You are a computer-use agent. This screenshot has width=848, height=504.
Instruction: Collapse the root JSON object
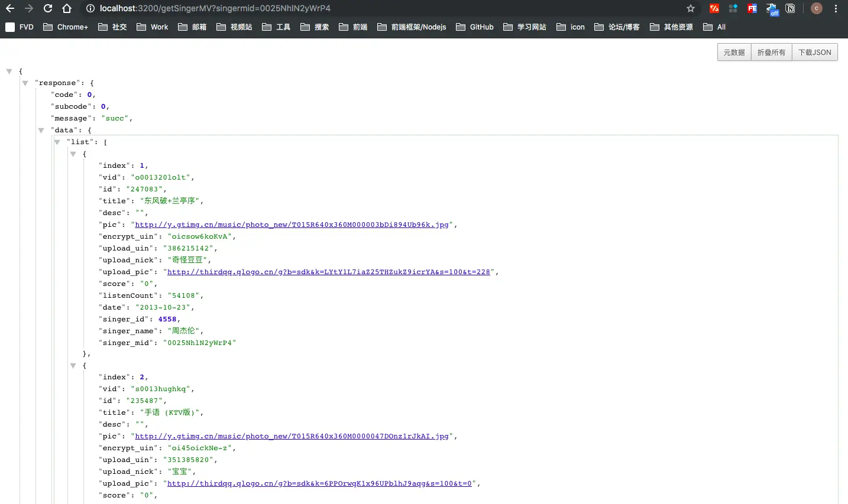(x=9, y=71)
